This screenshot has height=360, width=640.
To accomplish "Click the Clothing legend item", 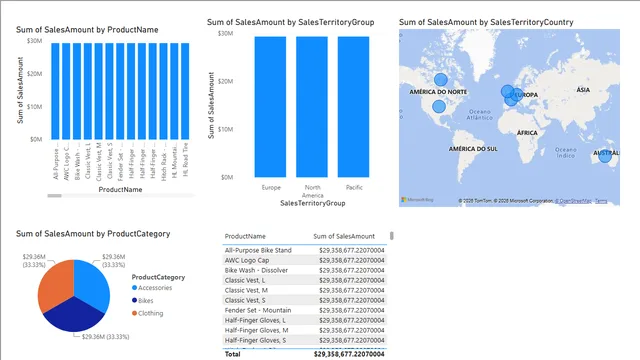I will 147,313.
